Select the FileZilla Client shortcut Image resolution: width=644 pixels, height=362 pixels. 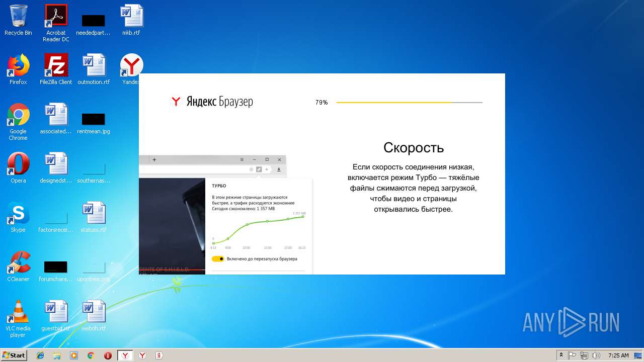pos(56,69)
